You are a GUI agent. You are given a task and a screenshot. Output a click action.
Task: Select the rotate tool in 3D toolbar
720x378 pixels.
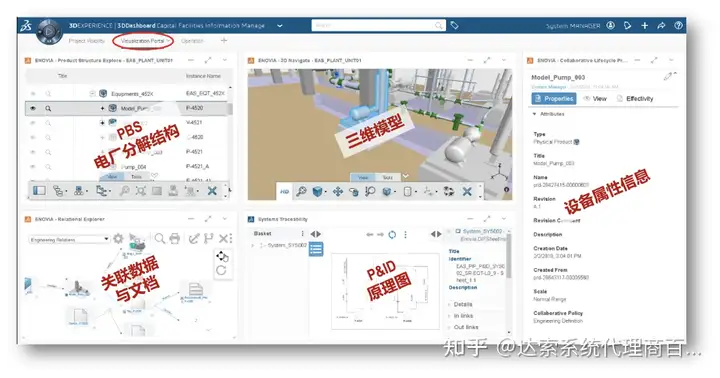click(x=354, y=192)
